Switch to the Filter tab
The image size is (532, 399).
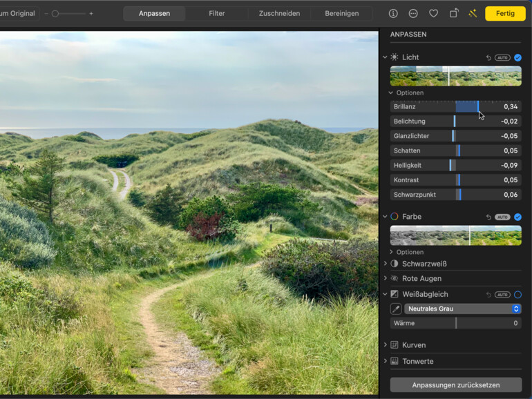click(216, 13)
